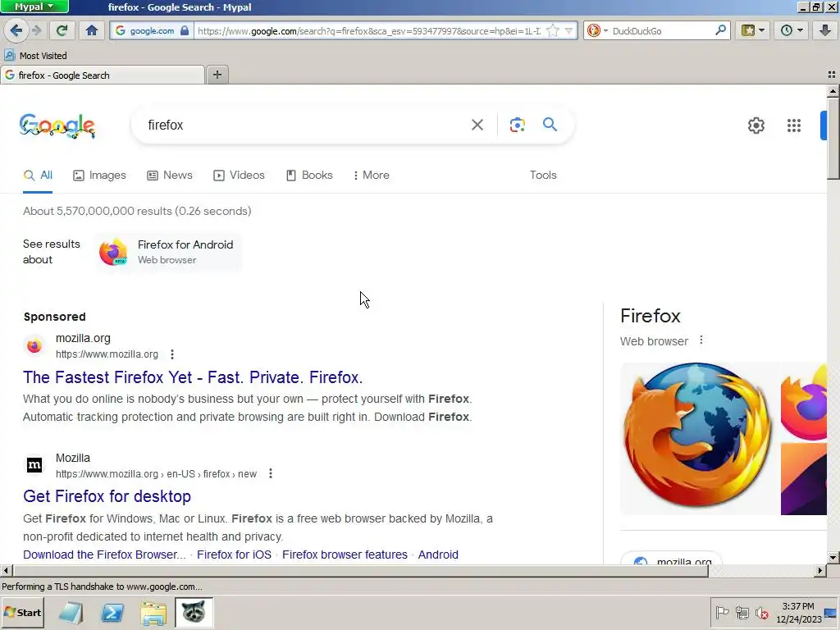Screen dimensions: 840x630
Task: Open the Google apps grid
Action: tap(794, 126)
